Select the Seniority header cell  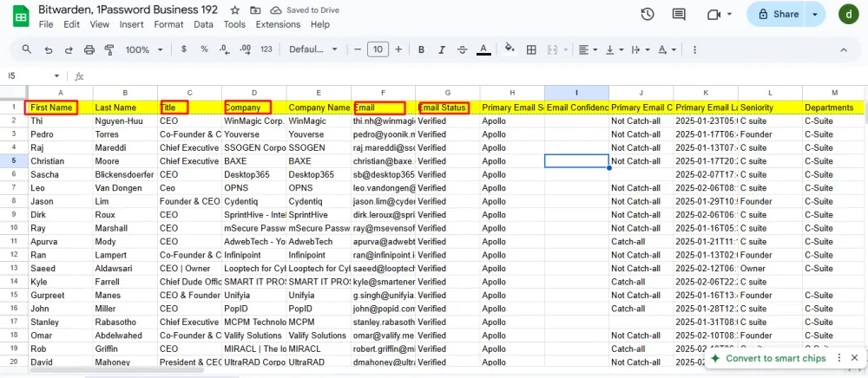(770, 108)
